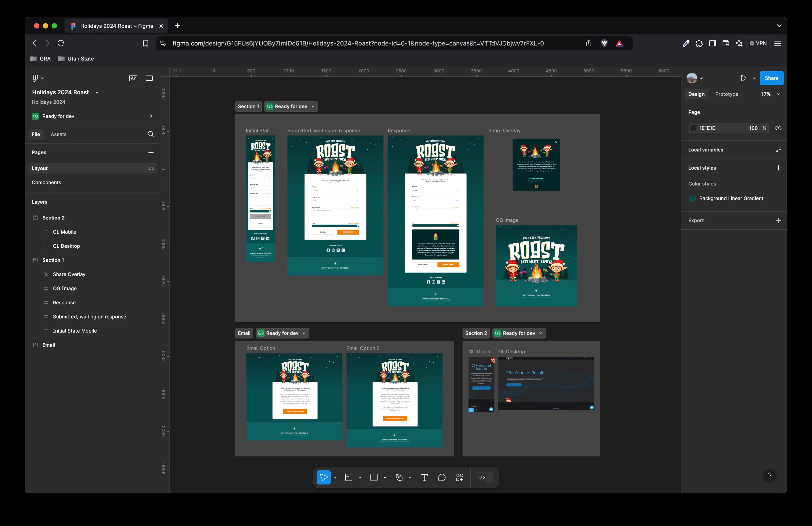Present prototype with play icon
Image resolution: width=812 pixels, height=526 pixels.
[x=743, y=78]
